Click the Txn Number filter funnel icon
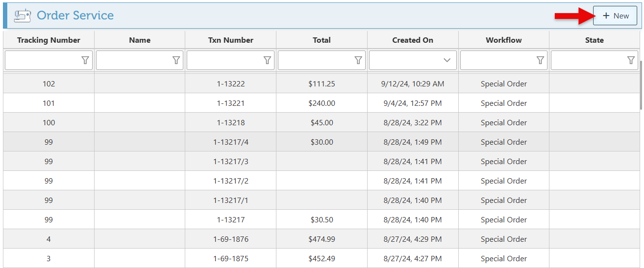 [267, 60]
